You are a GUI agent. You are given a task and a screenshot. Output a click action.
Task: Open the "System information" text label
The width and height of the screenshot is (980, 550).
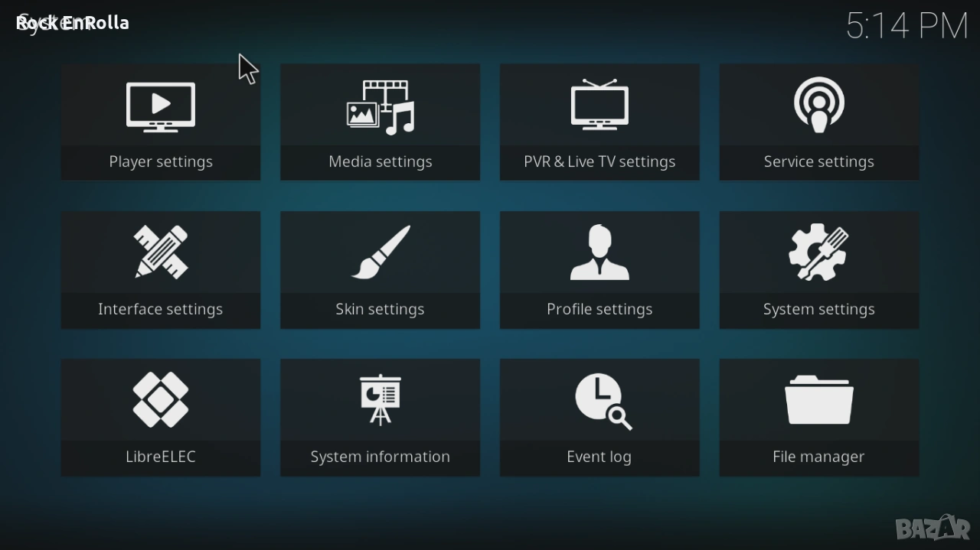tap(381, 457)
